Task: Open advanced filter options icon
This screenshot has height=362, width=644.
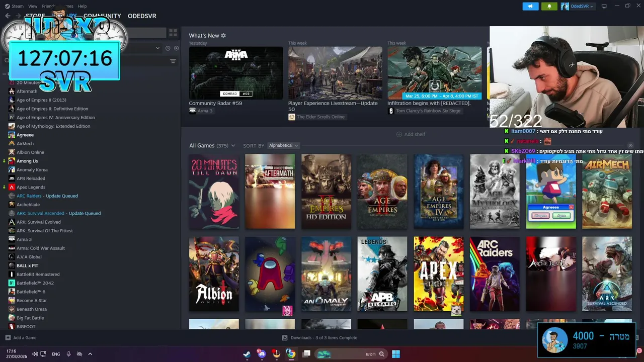Action: 173,61
